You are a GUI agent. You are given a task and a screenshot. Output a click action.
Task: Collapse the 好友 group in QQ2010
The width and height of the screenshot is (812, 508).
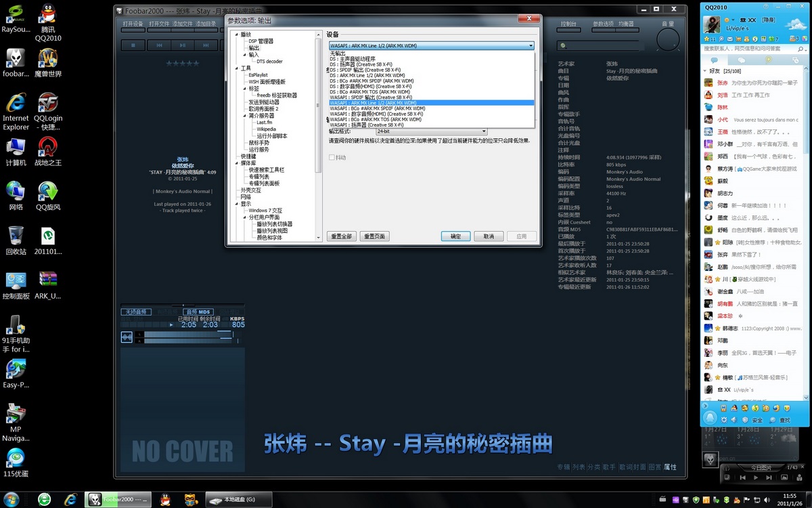click(x=705, y=71)
